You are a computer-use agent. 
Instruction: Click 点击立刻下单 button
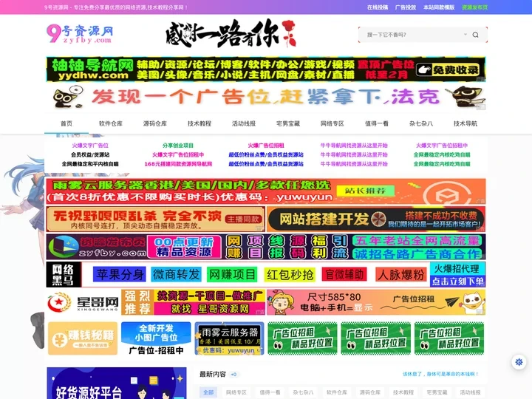(457, 282)
